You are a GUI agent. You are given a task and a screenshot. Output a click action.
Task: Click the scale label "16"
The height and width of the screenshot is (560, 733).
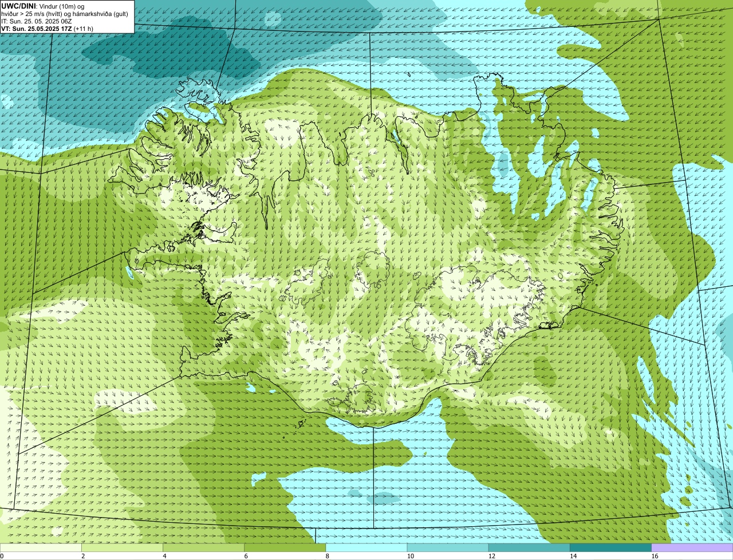click(x=655, y=556)
